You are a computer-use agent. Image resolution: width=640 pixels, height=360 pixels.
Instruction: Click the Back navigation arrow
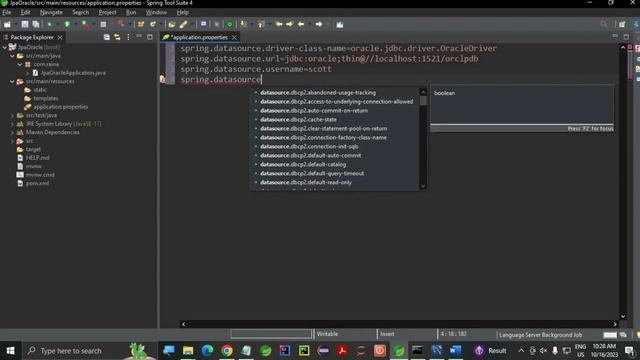301,24
